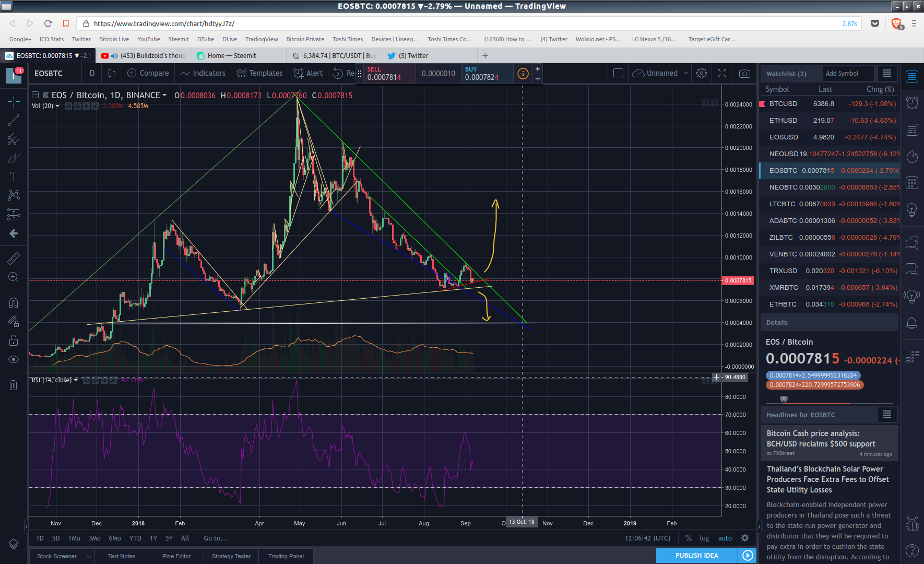Select the crosshair cursor tool

14,101
